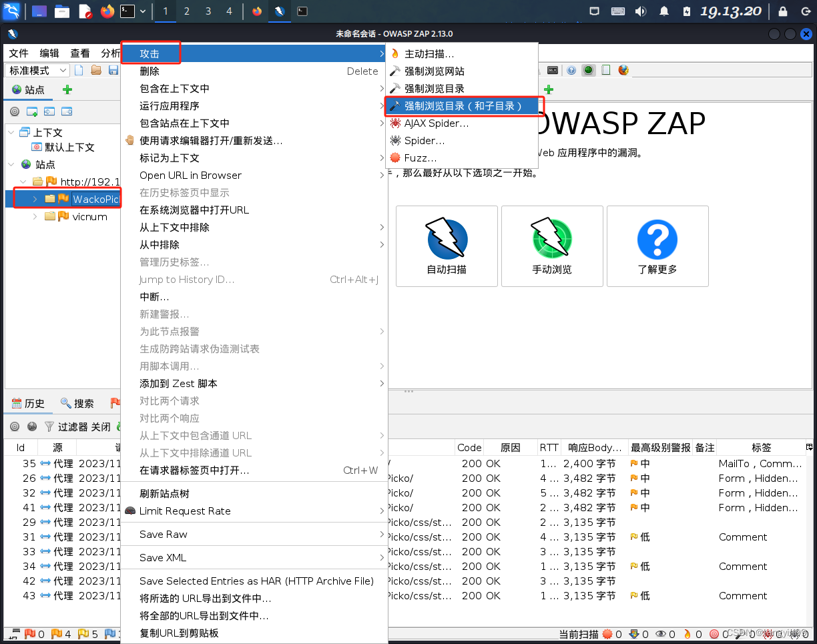Switch to virtual desktop 2
The width and height of the screenshot is (817, 644).
(x=186, y=11)
